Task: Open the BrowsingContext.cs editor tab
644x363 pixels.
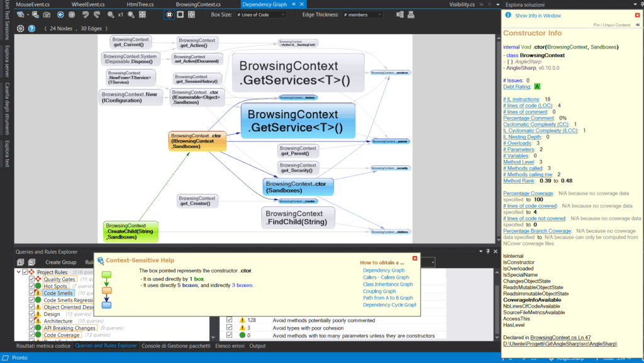Action: pos(200,3)
